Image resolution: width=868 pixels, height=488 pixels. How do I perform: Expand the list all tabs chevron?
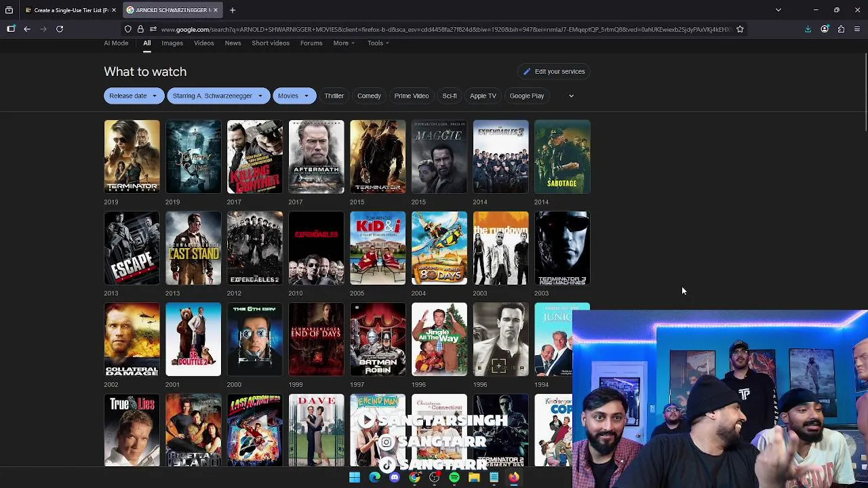point(778,10)
